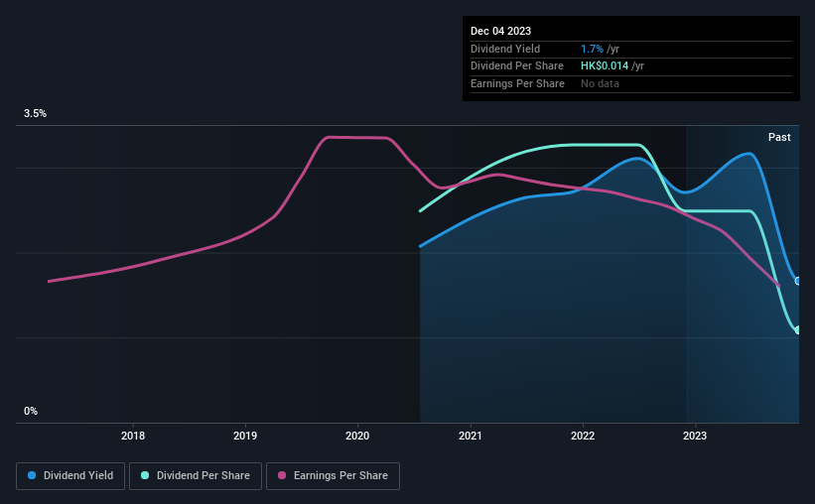Screen dimensions: 815x504
Task: Select the blue endpoint marker on yield line
Action: pyautogui.click(x=798, y=281)
